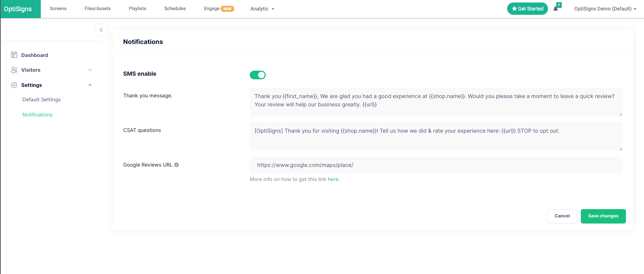Open the Playlists menu item

click(137, 9)
